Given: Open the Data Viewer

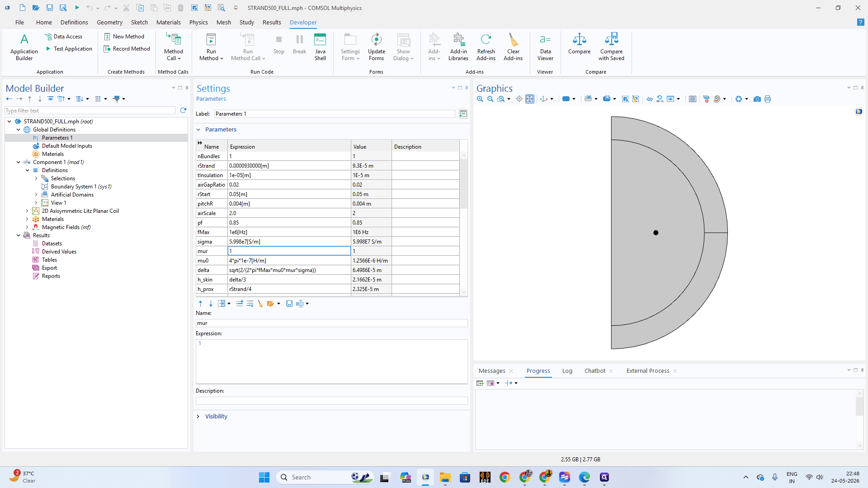Looking at the screenshot, I should coord(545,47).
